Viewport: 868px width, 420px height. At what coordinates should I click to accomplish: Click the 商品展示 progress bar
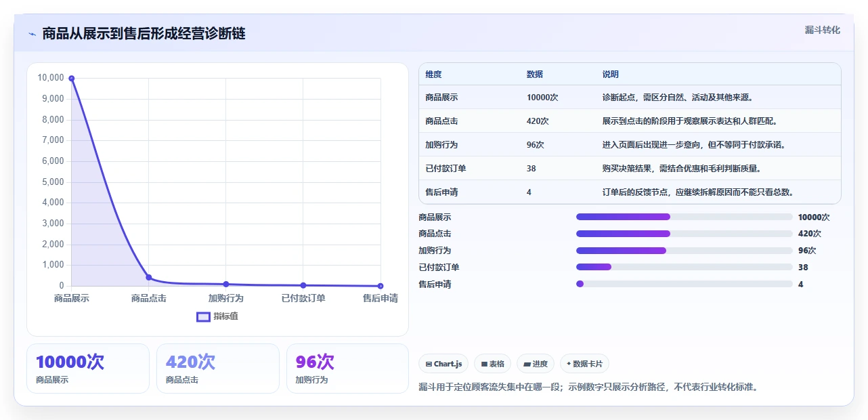pyautogui.click(x=684, y=217)
